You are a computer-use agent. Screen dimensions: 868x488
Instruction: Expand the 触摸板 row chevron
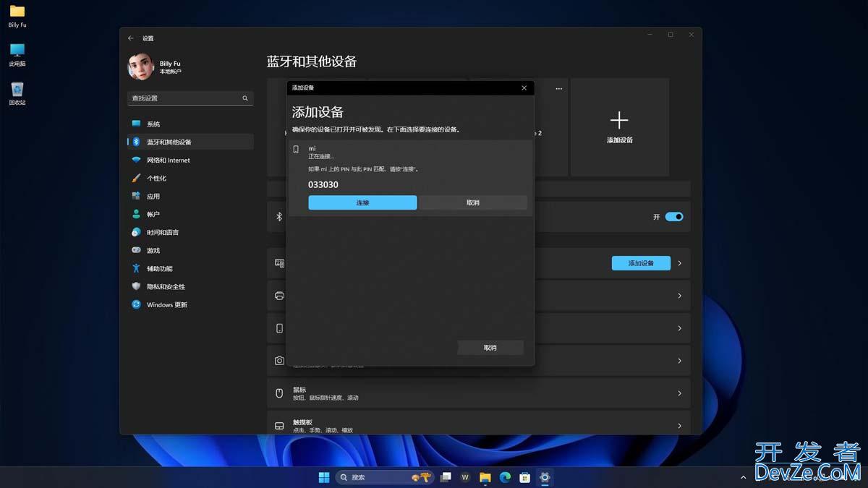[x=680, y=426]
